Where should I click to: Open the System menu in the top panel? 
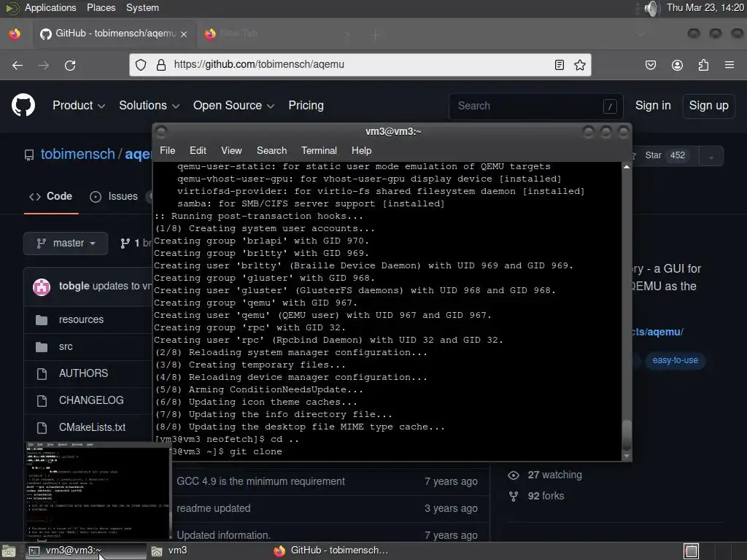tap(142, 7)
